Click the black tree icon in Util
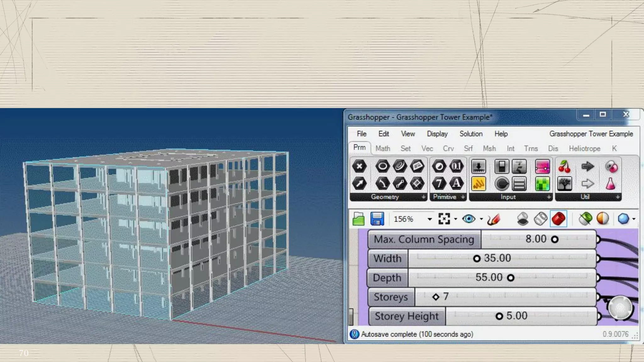This screenshot has height=362, width=644. 564,184
